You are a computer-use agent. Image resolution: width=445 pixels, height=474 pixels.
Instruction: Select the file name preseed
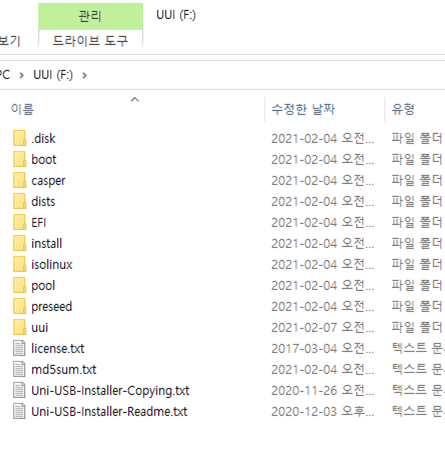52,307
